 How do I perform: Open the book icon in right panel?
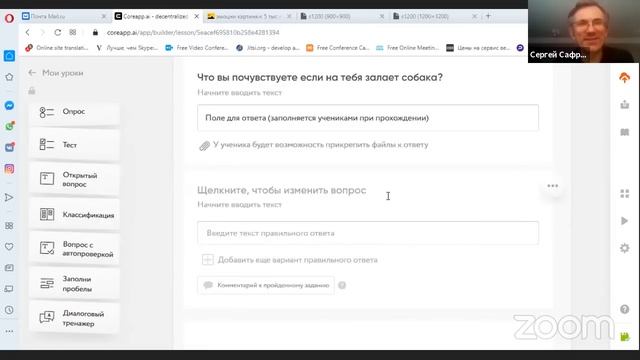coord(624,132)
